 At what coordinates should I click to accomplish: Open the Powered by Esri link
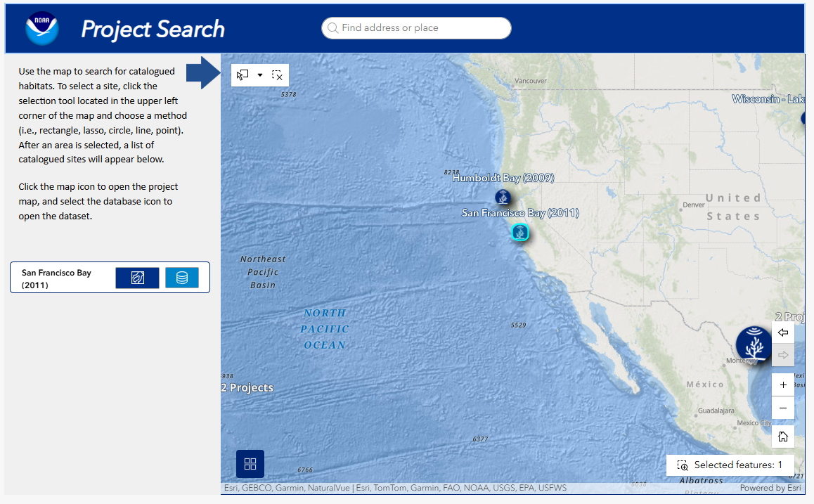pos(770,488)
